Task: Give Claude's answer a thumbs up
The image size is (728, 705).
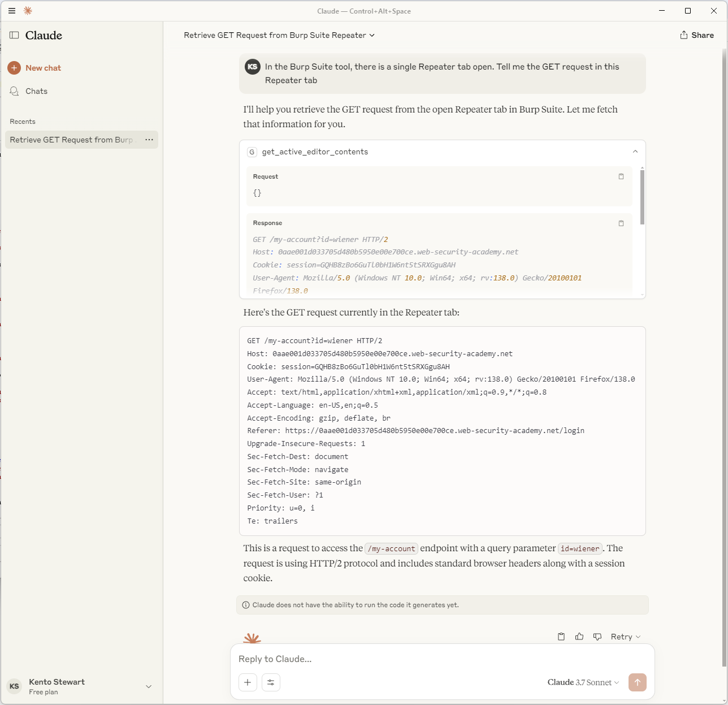Action: click(x=579, y=636)
